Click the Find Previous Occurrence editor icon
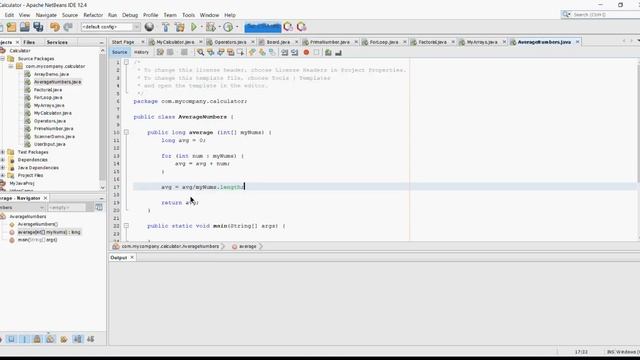Image resolution: width=640 pixels, height=360 pixels. 211,52
